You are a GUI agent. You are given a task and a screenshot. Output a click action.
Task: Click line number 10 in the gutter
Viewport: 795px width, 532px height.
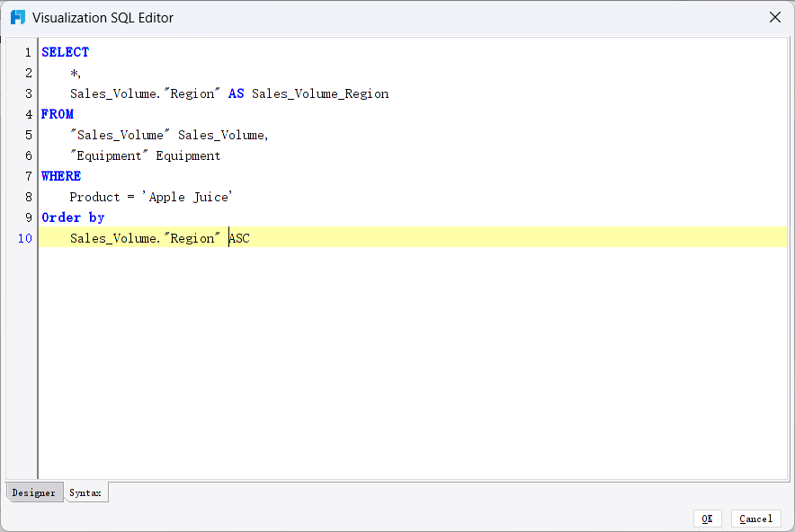pos(25,238)
